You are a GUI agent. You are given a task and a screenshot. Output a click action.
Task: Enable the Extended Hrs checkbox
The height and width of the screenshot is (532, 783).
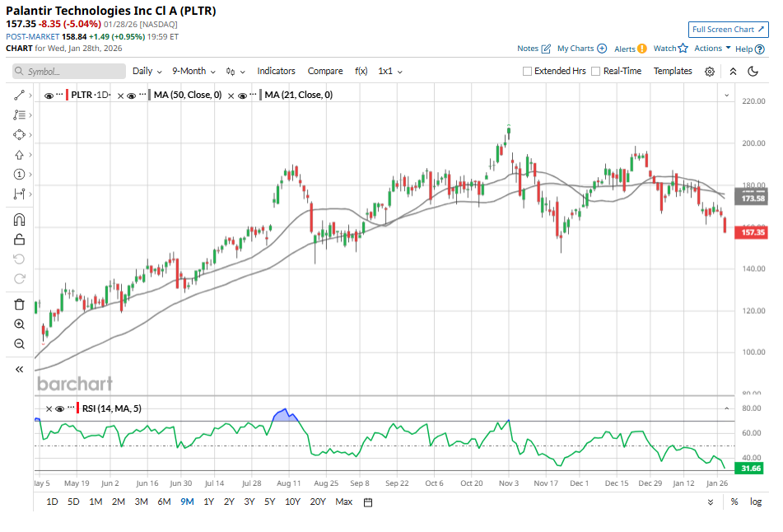click(527, 72)
